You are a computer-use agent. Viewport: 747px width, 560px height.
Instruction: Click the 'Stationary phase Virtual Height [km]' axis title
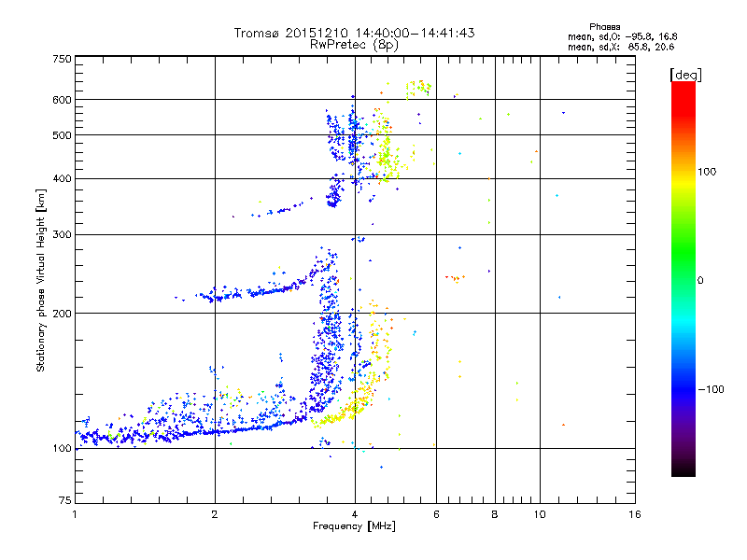click(41, 280)
